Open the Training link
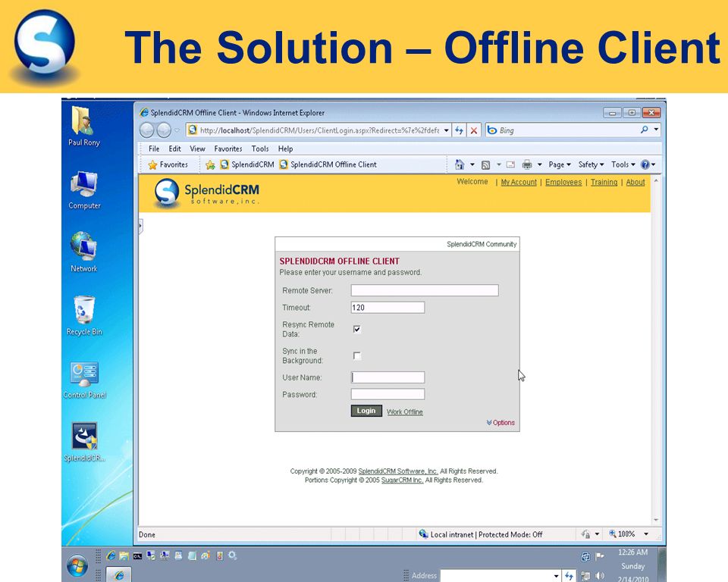Screen dimensions: 728x582 click(x=604, y=182)
